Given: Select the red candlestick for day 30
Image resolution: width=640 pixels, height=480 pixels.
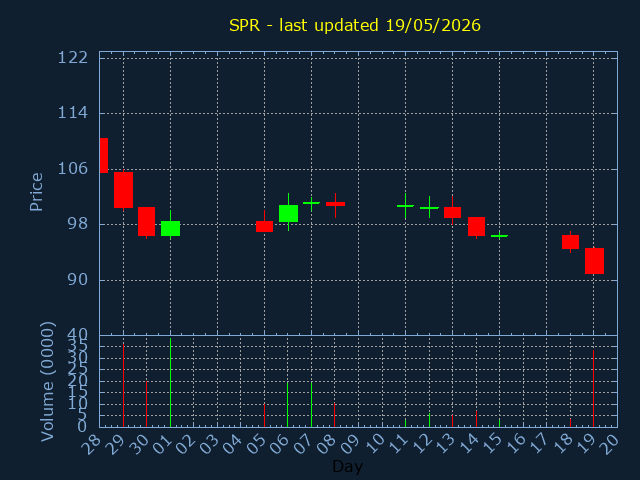Looking at the screenshot, I should point(147,221).
